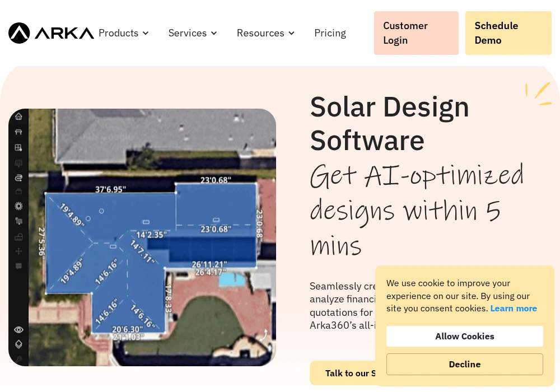Viewport: 560px width, 392px height.
Task: Open the sun irradiance tool
Action: coord(18,206)
